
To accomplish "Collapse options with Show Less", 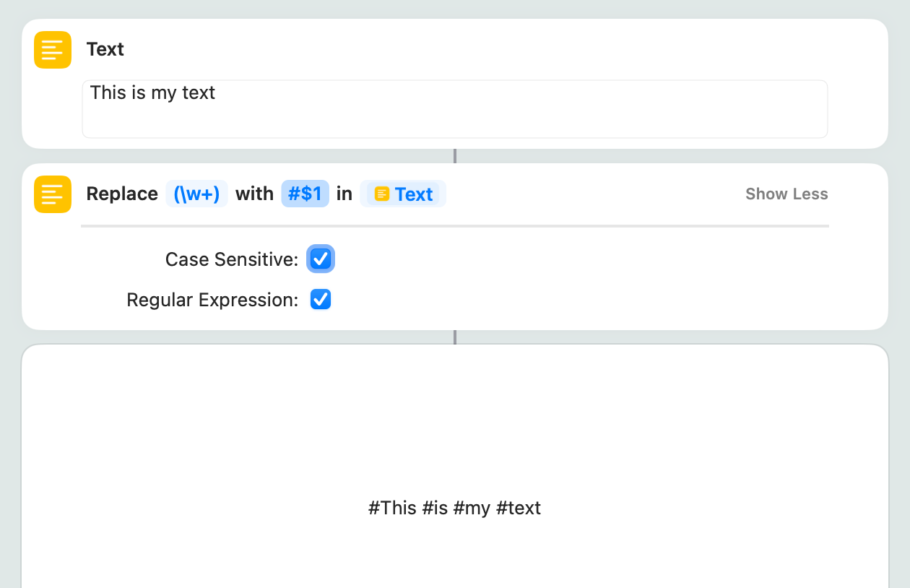I will click(x=786, y=194).
